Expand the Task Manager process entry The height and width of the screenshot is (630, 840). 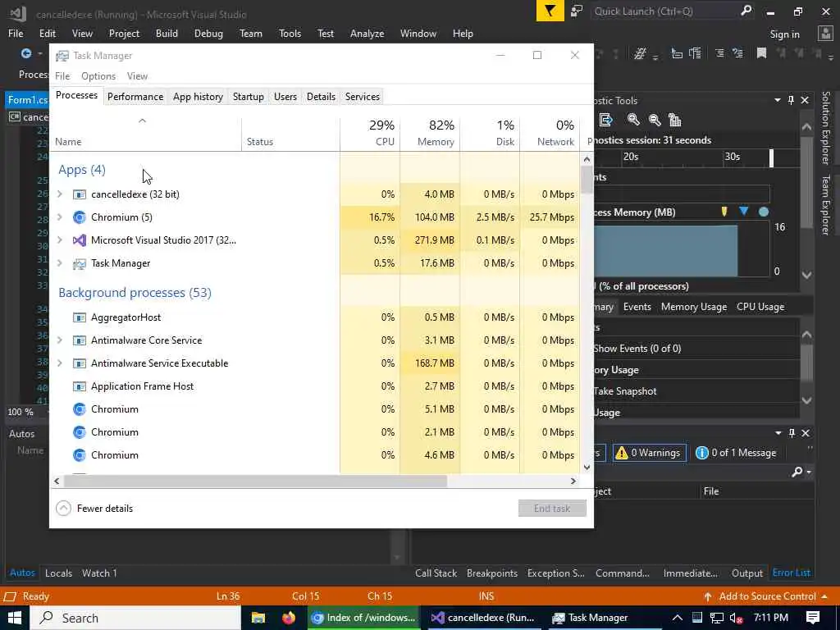tap(60, 263)
